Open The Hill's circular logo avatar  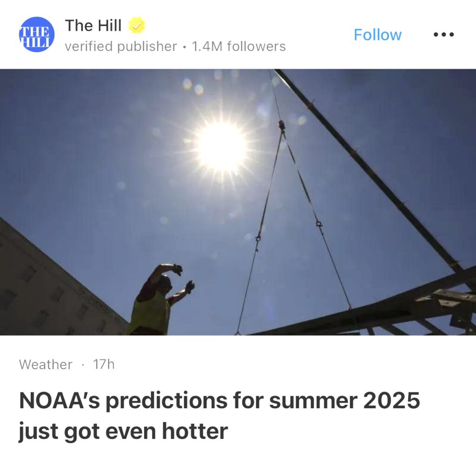pyautogui.click(x=36, y=34)
